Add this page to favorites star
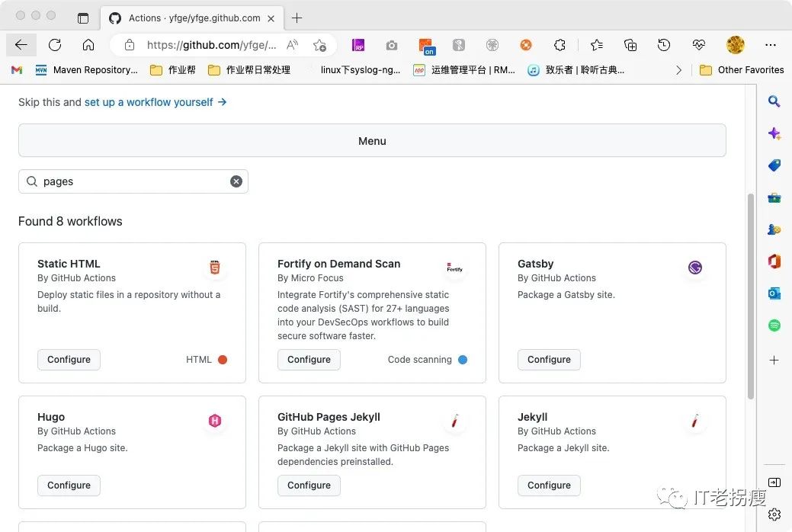 319,45
